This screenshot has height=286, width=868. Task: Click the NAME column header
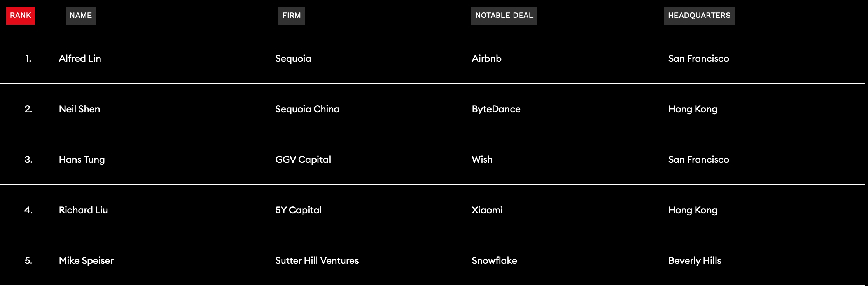click(x=80, y=16)
